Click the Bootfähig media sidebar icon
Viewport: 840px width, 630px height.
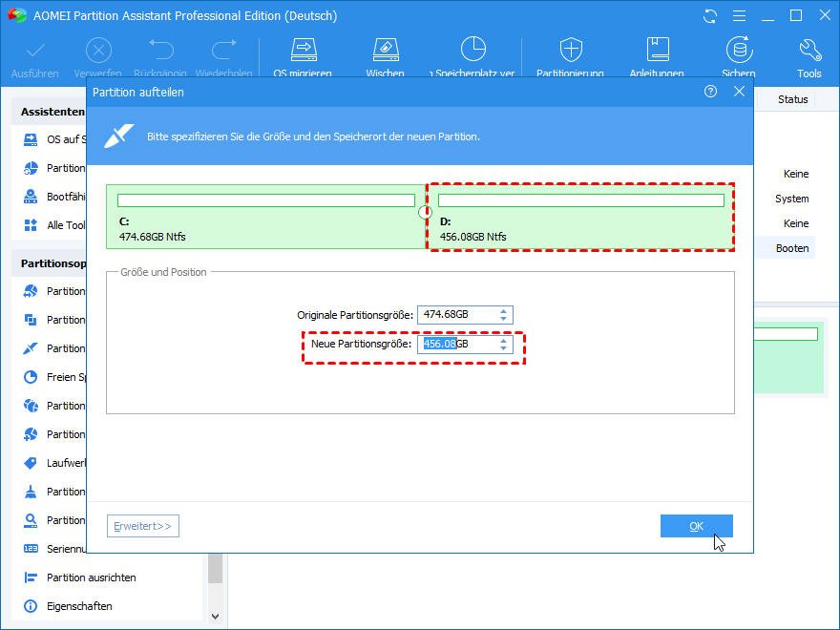tap(31, 197)
